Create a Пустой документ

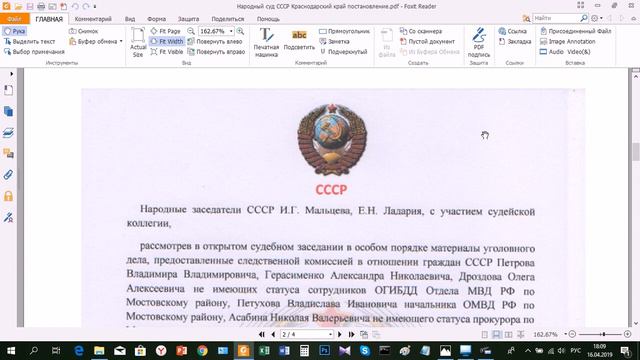(x=427, y=42)
